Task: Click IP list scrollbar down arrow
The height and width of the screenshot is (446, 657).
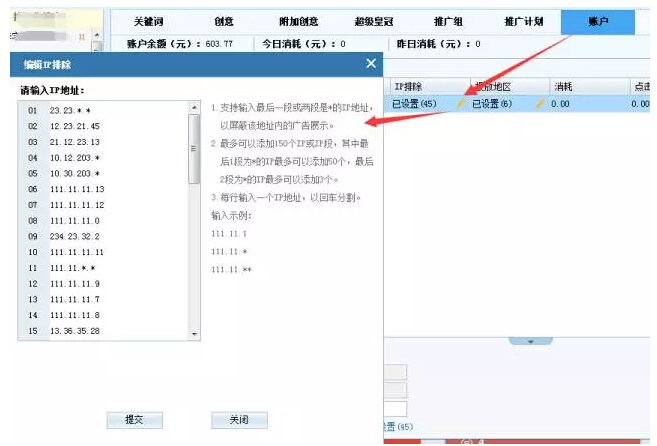Action: pyautogui.click(x=194, y=334)
